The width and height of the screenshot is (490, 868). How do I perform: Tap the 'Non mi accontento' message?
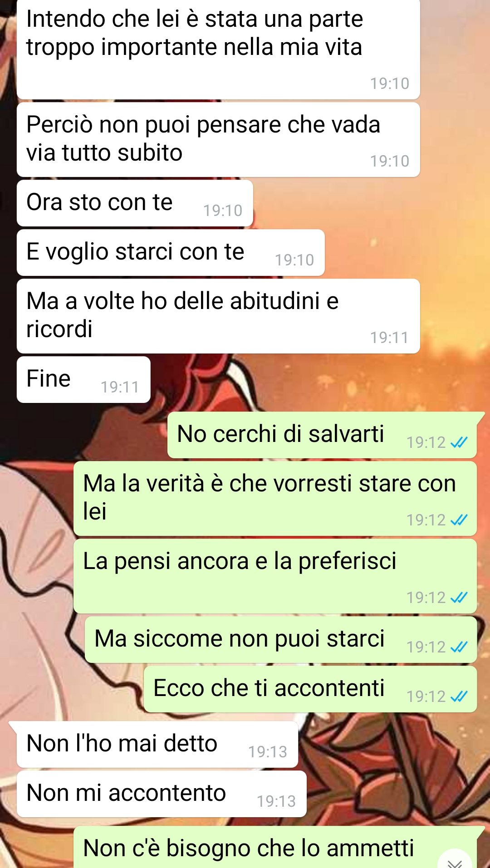(162, 794)
